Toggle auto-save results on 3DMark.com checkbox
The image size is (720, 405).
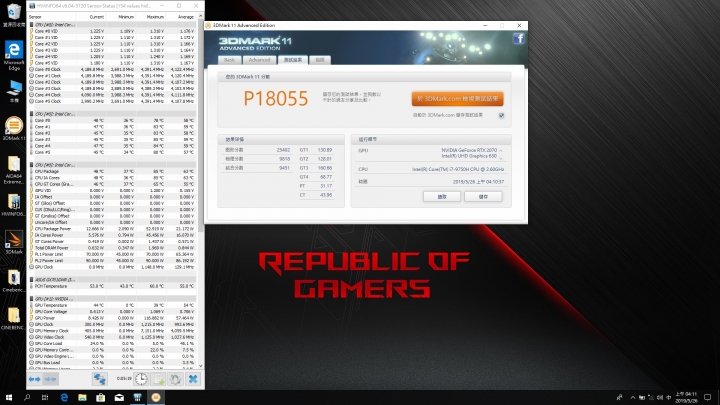pos(501,115)
